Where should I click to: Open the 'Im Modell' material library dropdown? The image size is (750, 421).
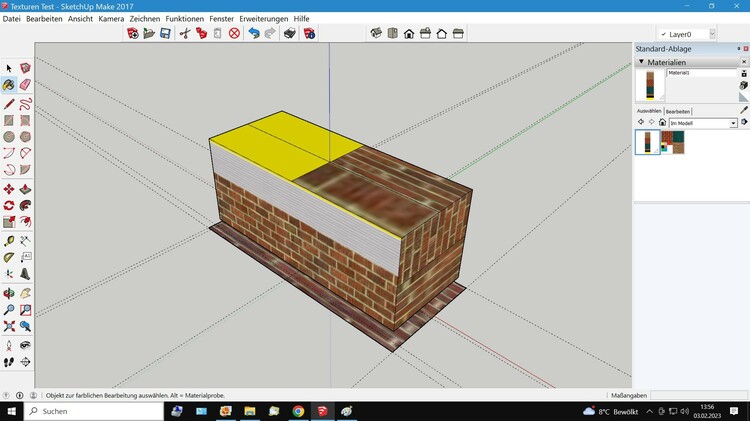tap(733, 123)
